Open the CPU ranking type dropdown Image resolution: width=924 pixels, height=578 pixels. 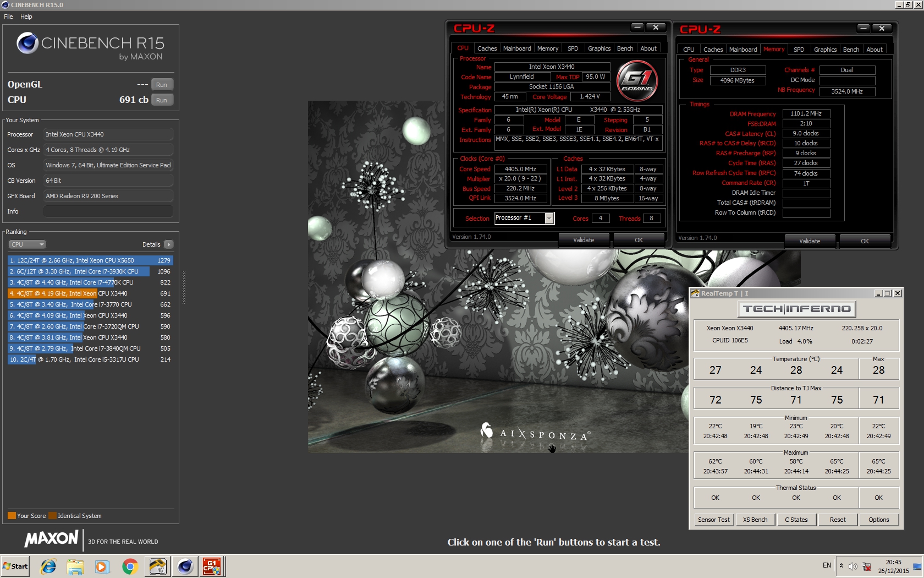click(27, 244)
